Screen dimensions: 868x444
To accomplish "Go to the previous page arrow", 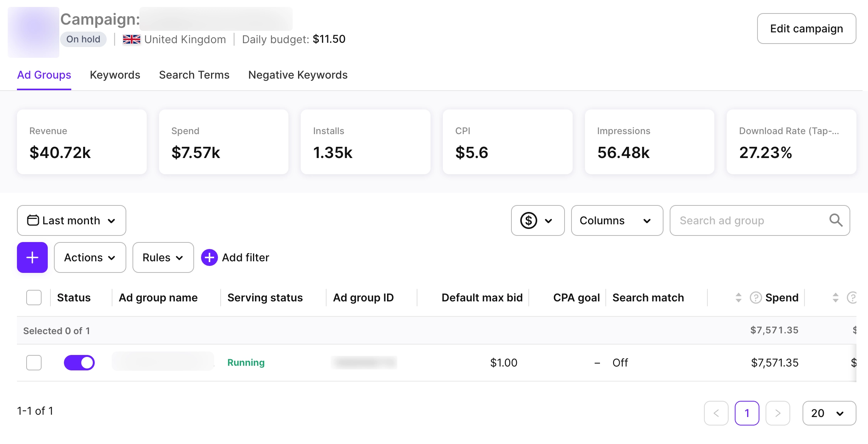I will pos(716,413).
